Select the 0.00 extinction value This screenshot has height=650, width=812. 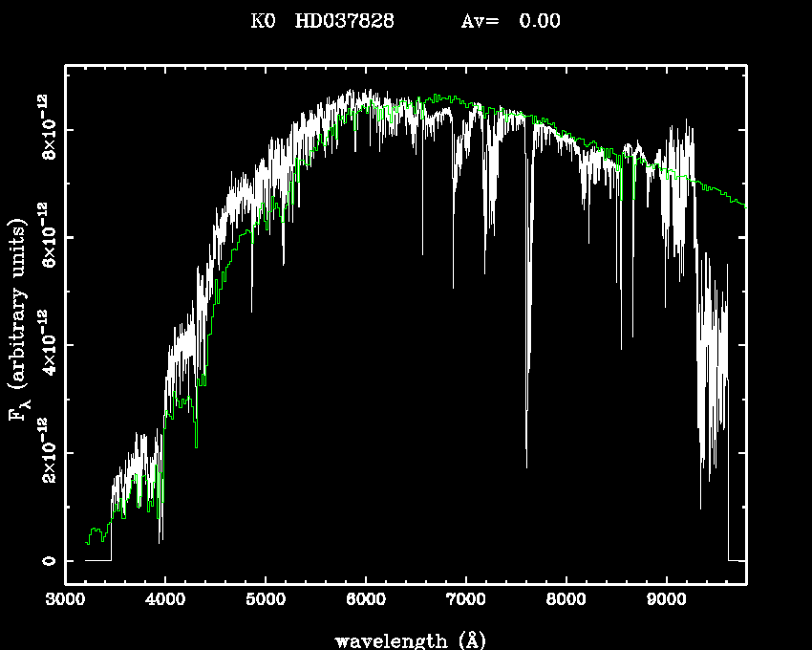pos(540,21)
